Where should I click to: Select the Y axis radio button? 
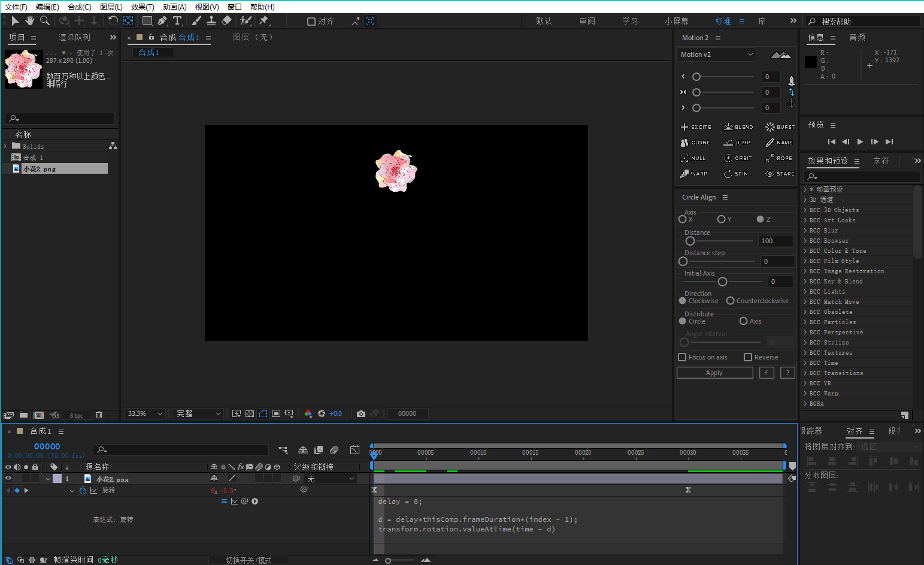pyautogui.click(x=721, y=219)
